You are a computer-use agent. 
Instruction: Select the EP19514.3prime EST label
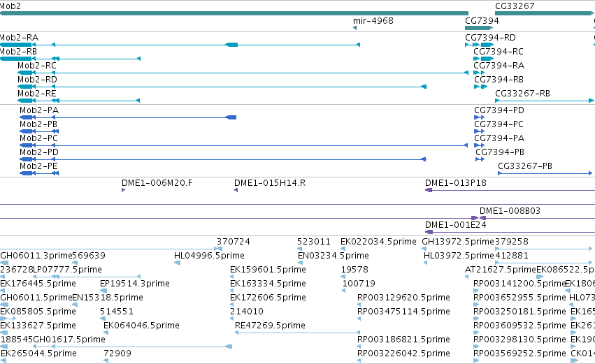pos(135,284)
